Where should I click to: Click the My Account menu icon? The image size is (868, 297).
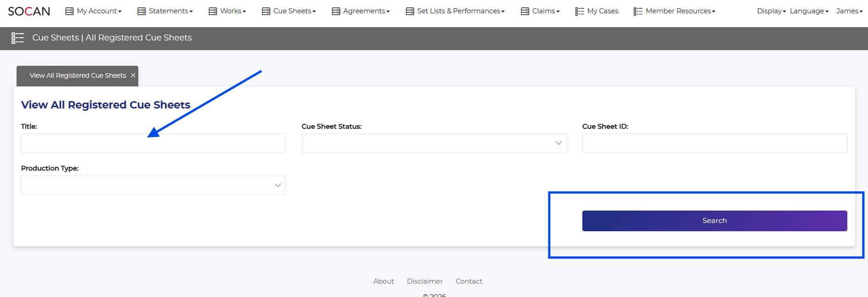tap(69, 11)
